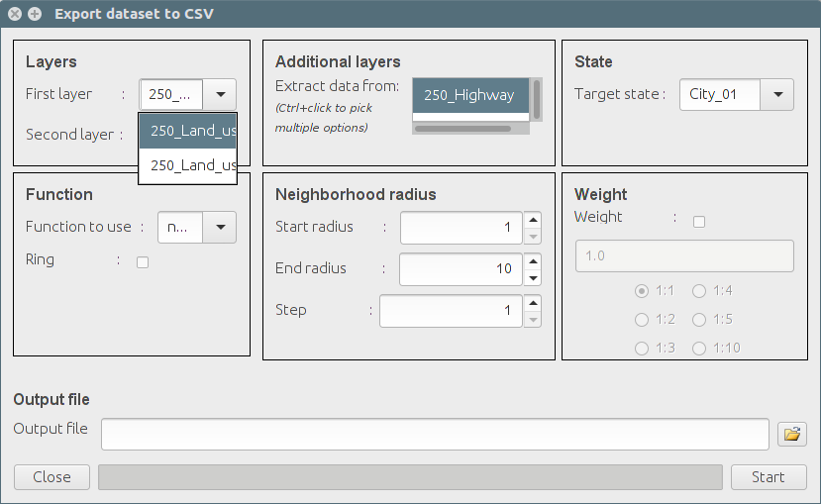821x504 pixels.
Task: Click the additional layers horizontal scrollbar
Action: [462, 129]
